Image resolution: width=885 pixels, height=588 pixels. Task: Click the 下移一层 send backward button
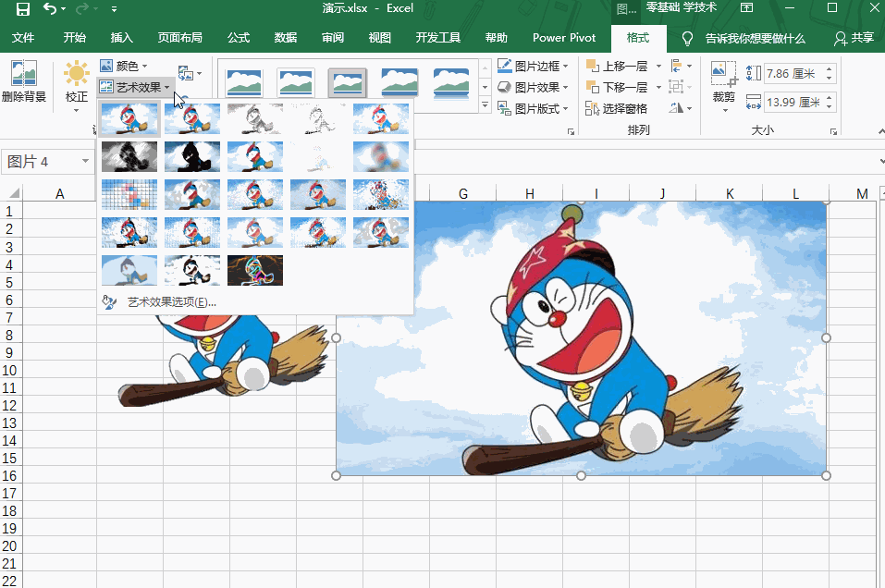tap(617, 88)
